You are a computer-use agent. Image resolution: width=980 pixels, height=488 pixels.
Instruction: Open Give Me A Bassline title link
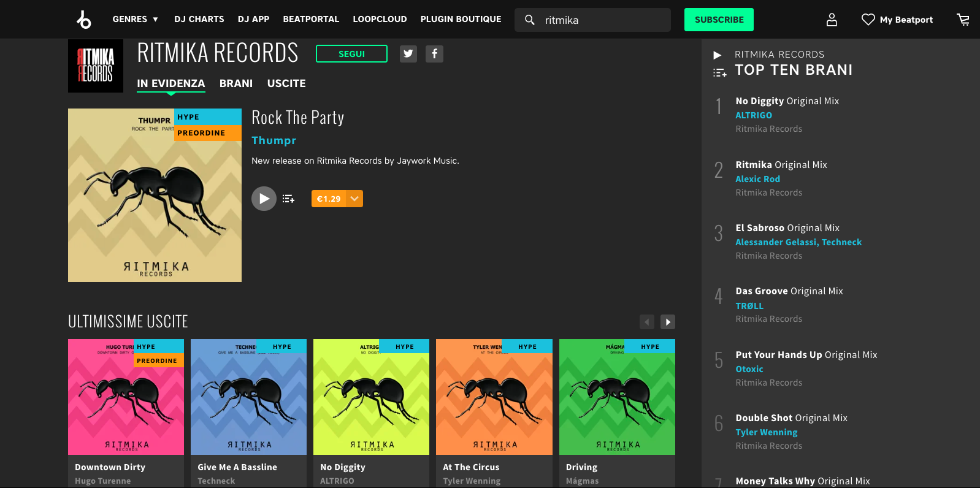coord(237,467)
